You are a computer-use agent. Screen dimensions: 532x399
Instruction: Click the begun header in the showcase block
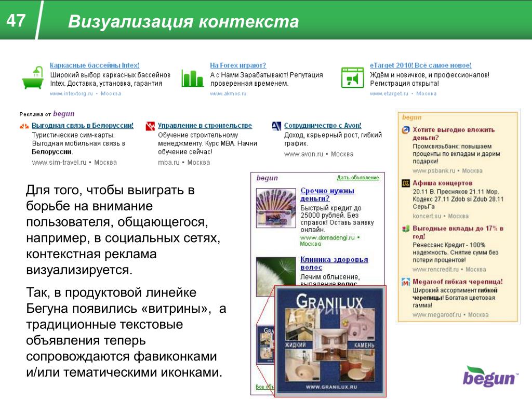click(x=267, y=178)
